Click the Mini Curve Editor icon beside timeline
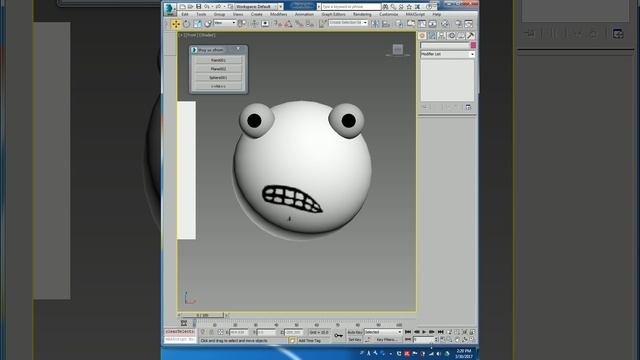640x360 pixels. click(x=184, y=323)
